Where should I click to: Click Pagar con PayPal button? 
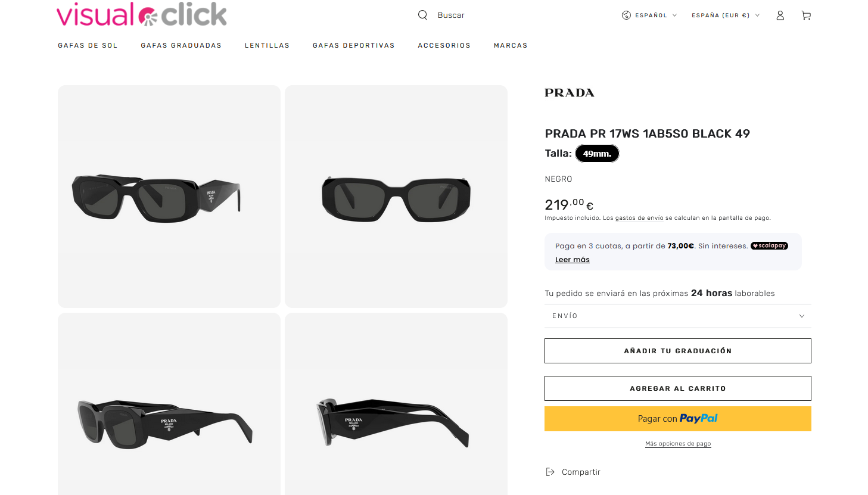[678, 419]
